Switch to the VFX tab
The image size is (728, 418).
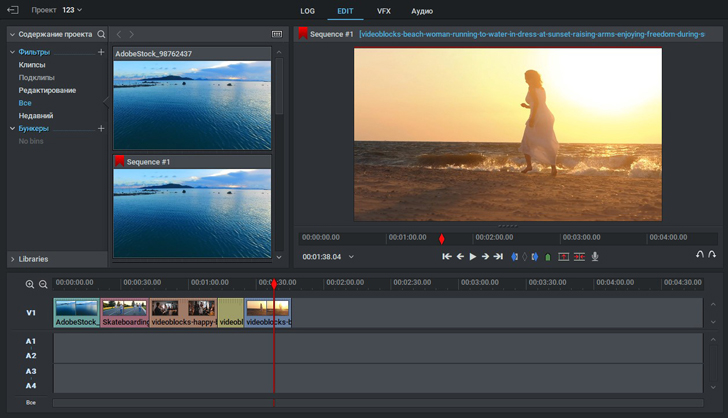coord(384,11)
